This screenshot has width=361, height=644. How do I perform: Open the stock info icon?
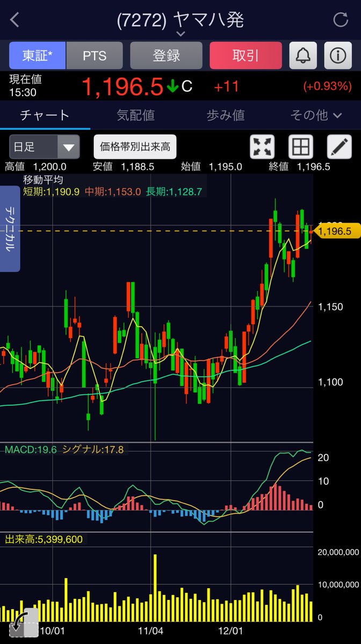coord(338,55)
